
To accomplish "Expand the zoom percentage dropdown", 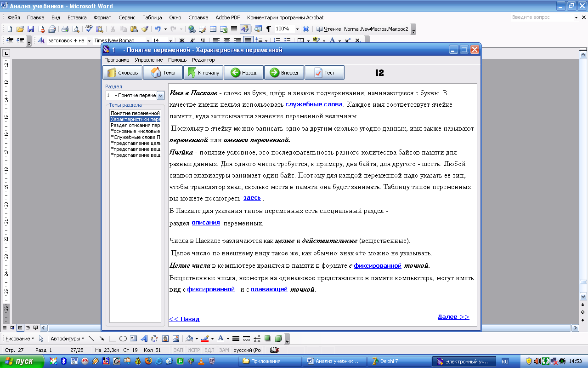I will point(297,29).
